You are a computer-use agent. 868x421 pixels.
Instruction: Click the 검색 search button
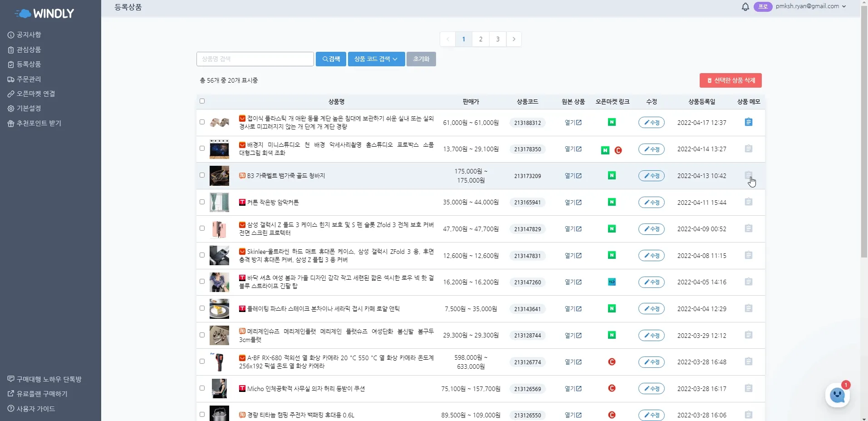(x=331, y=59)
